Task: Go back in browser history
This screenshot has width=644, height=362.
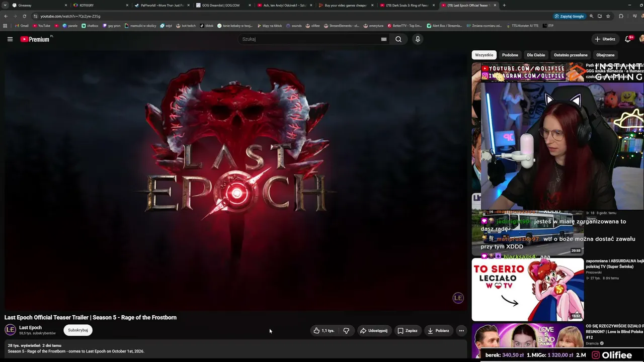Action: click(6, 16)
